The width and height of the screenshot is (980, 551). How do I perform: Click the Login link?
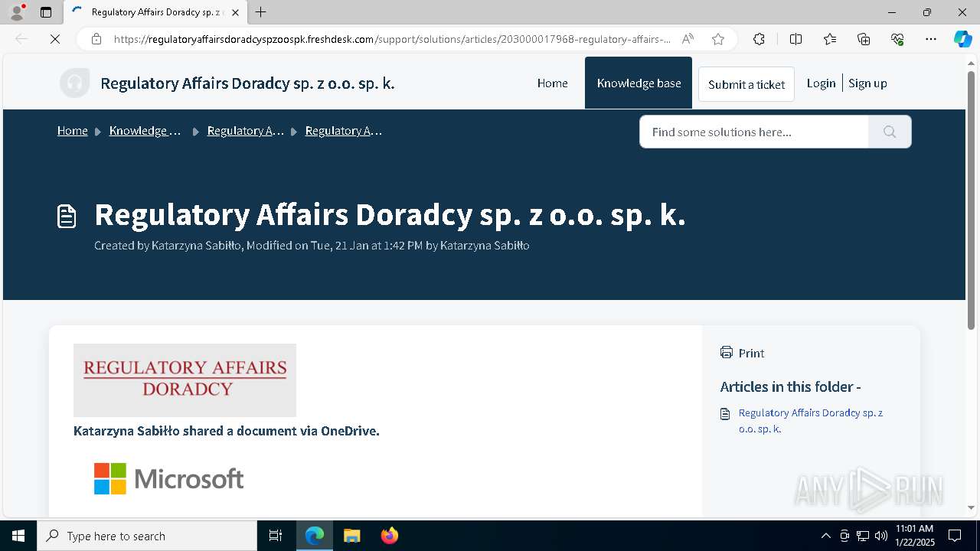tap(821, 83)
